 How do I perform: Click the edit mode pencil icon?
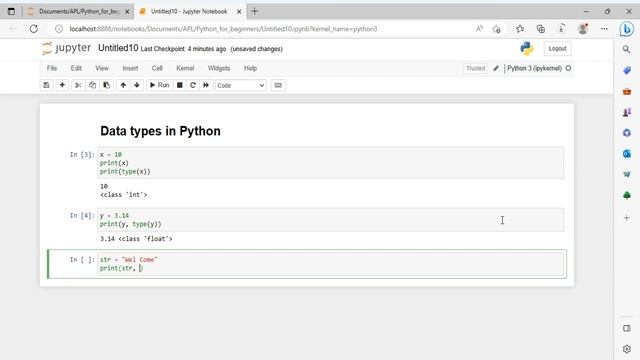click(x=496, y=68)
